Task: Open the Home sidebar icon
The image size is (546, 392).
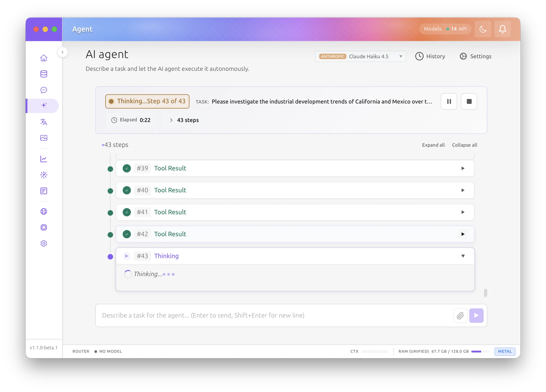Action: pyautogui.click(x=44, y=58)
